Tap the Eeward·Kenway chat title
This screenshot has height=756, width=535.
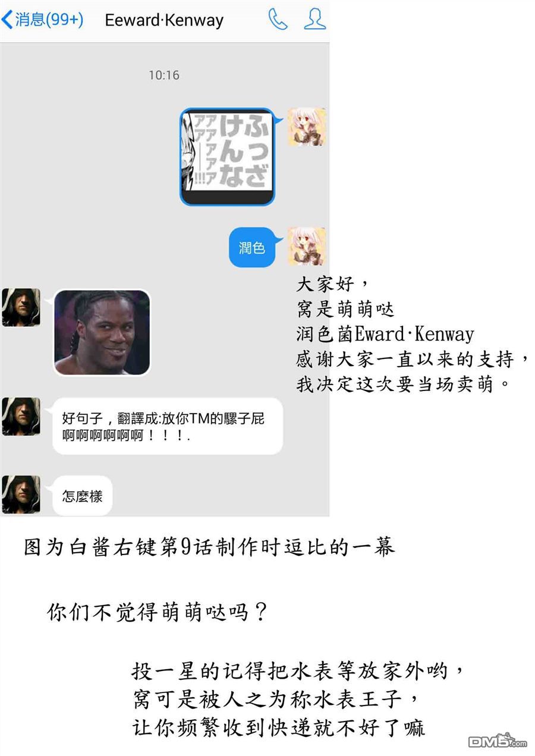point(164,20)
